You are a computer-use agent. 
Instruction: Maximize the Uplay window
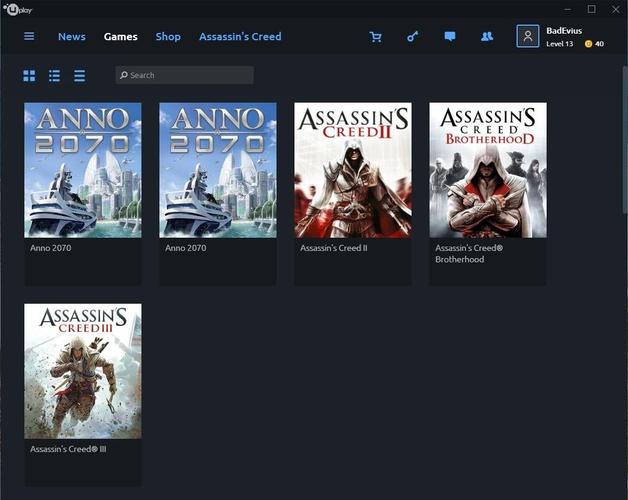pos(592,9)
